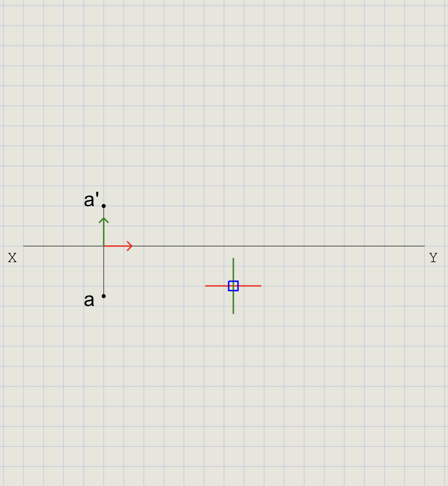Click the grid intersection near point a'
Image resolution: width=448 pixels, height=486 pixels.
(105, 205)
